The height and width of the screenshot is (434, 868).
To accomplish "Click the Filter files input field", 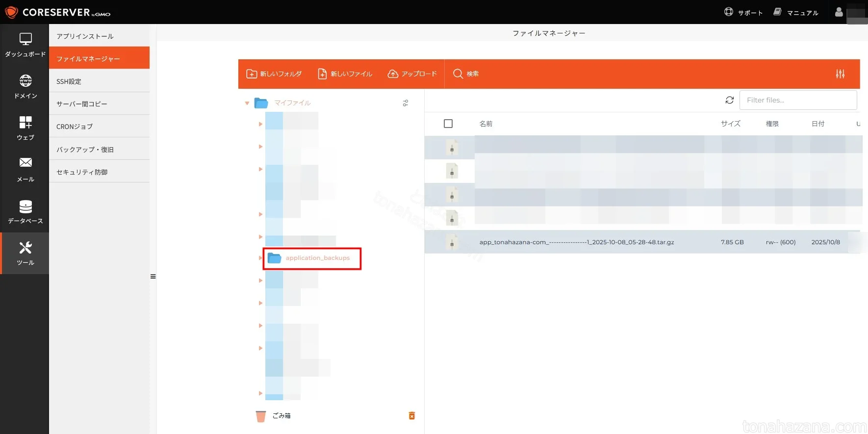I will tap(797, 100).
